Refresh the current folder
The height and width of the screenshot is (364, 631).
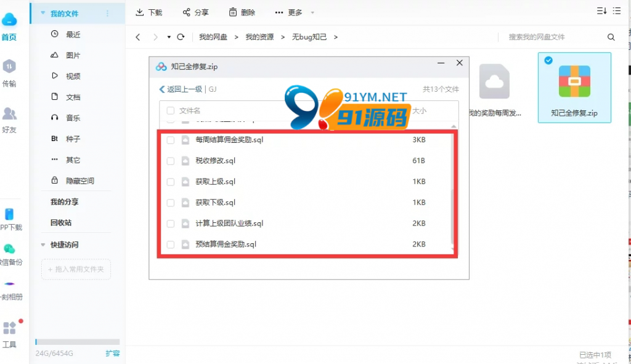coord(181,37)
